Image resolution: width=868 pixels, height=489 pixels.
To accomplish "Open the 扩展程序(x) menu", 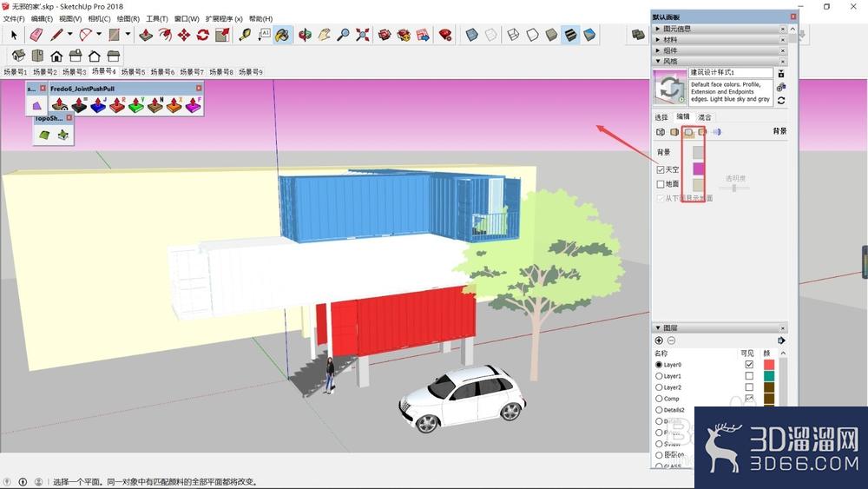I will pos(224,18).
